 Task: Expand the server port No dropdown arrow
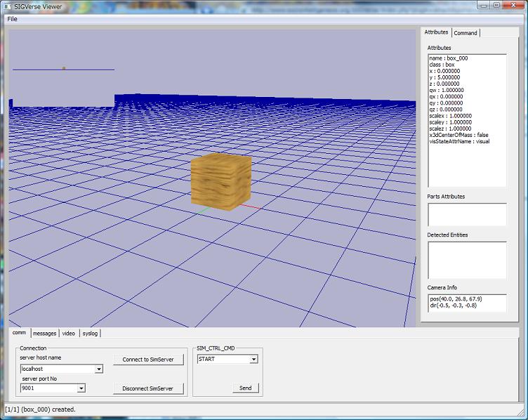81,388
